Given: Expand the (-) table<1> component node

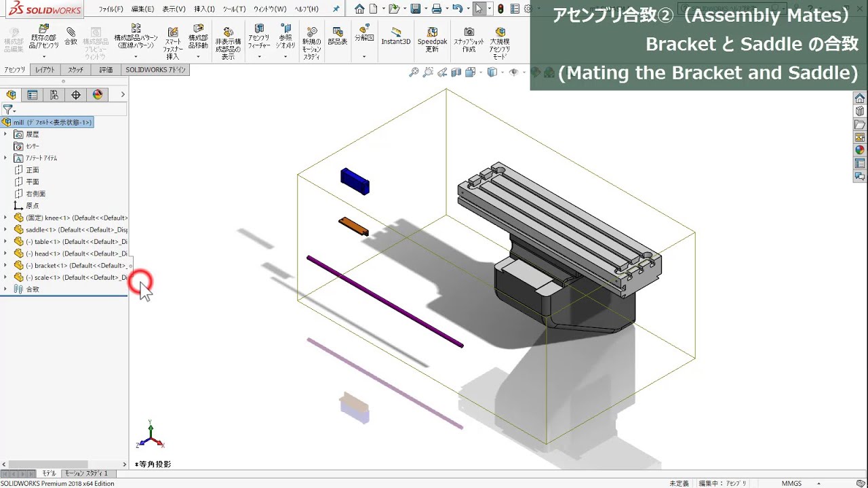Looking at the screenshot, I should click(5, 241).
